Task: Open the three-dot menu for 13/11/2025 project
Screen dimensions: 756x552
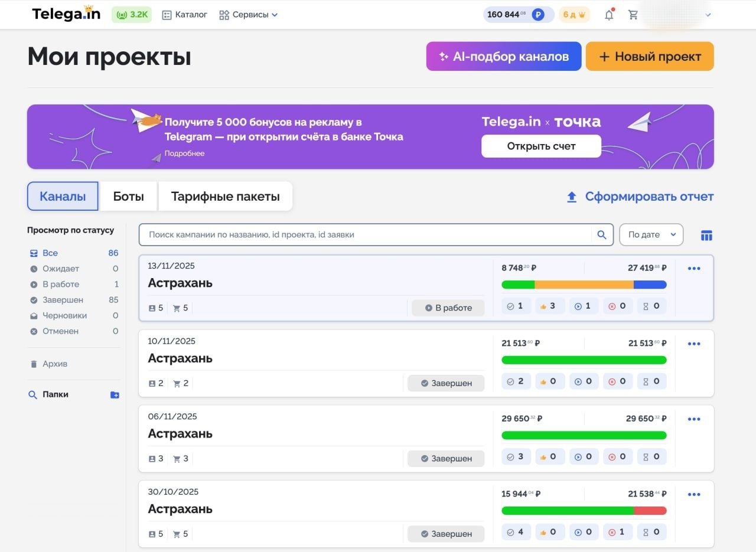Action: click(694, 269)
